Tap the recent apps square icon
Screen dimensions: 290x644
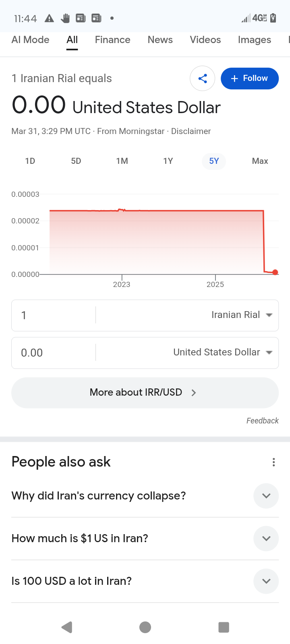pyautogui.click(x=224, y=627)
